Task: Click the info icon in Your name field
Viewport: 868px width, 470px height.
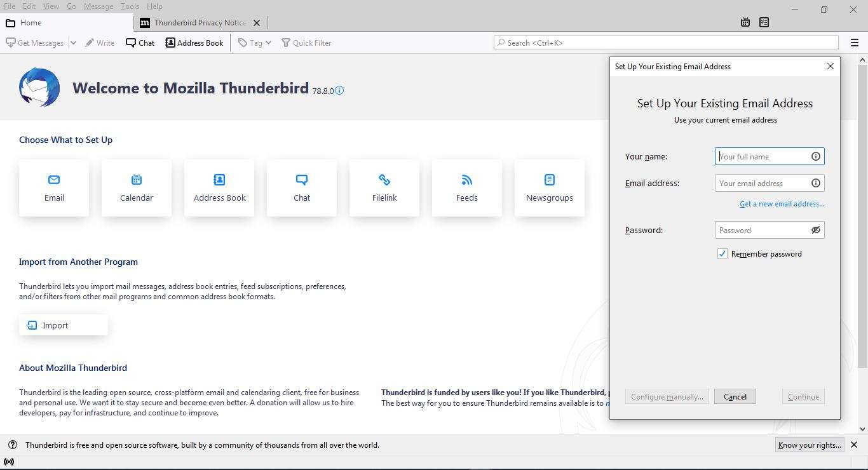Action: tap(816, 156)
